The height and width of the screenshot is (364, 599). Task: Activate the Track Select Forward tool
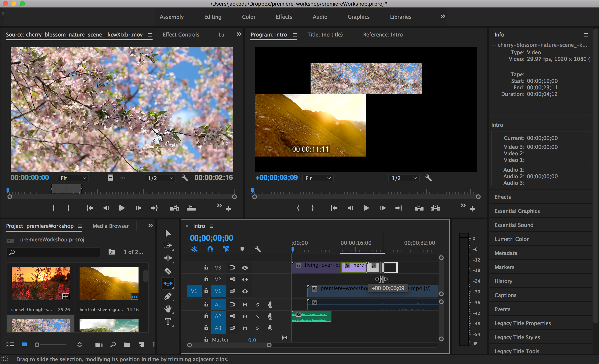168,245
